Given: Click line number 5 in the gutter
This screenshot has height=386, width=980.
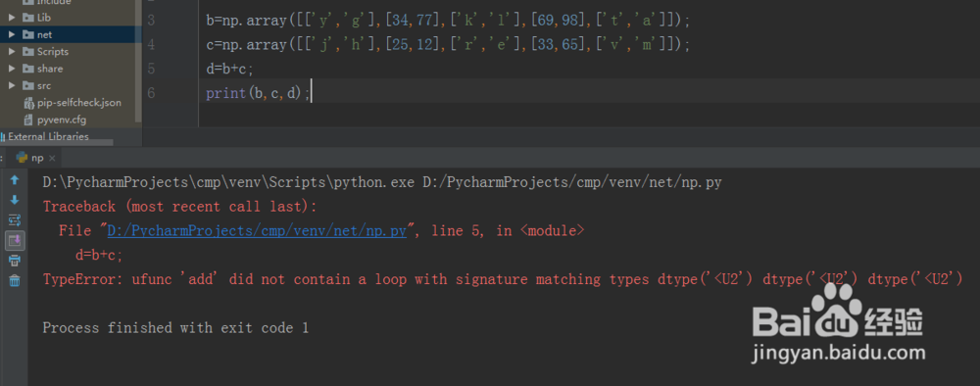Looking at the screenshot, I should [x=151, y=69].
